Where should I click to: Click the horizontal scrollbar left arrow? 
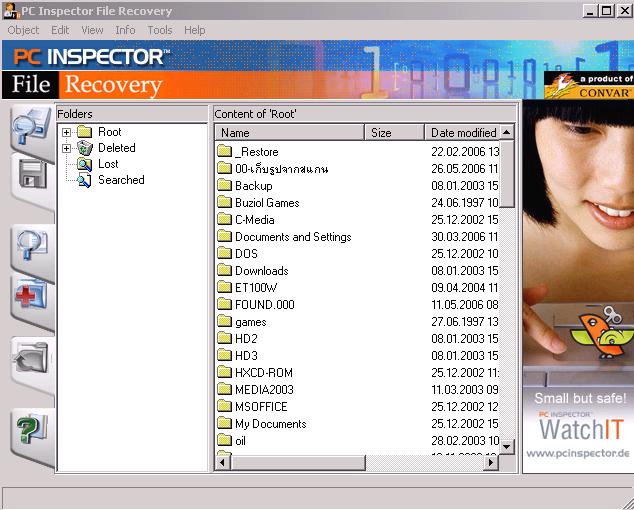[x=222, y=462]
